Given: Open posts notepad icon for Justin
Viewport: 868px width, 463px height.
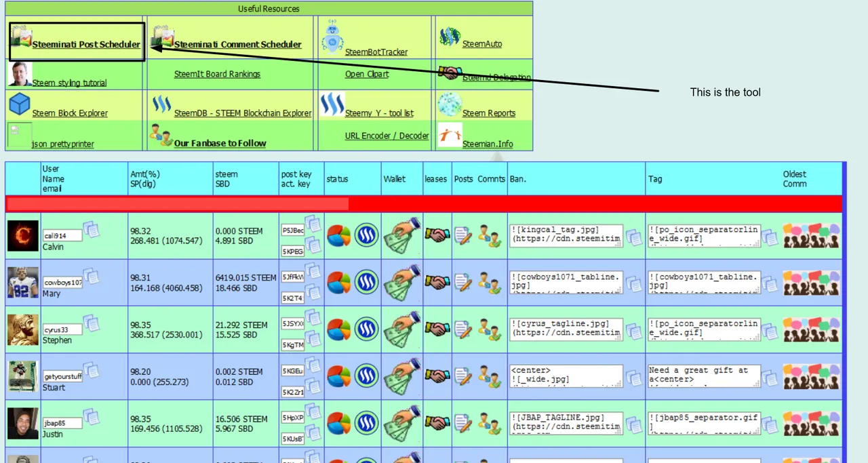Looking at the screenshot, I should point(463,423).
